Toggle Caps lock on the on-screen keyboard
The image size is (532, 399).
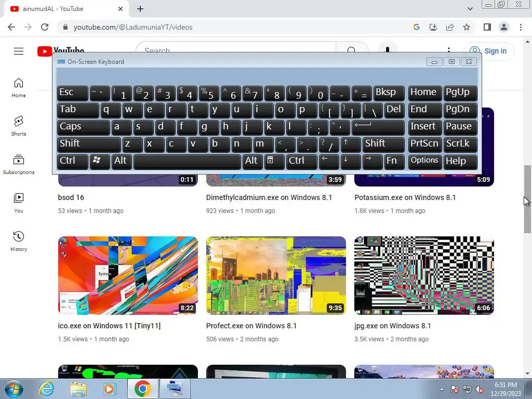pos(84,127)
